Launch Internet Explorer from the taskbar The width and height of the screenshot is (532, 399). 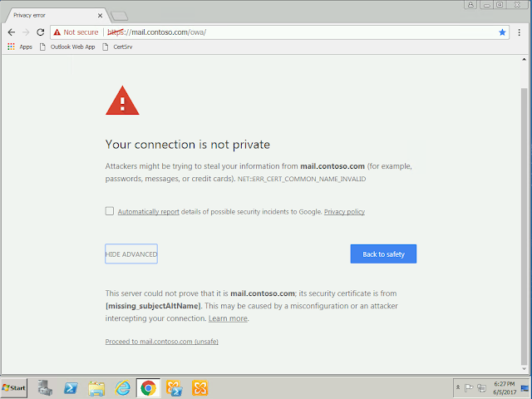(x=122, y=388)
